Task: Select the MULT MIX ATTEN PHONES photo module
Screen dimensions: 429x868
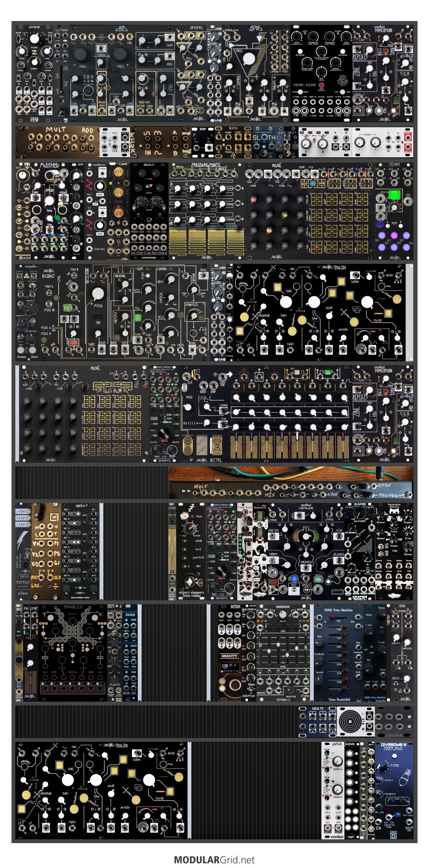Action: (x=291, y=483)
